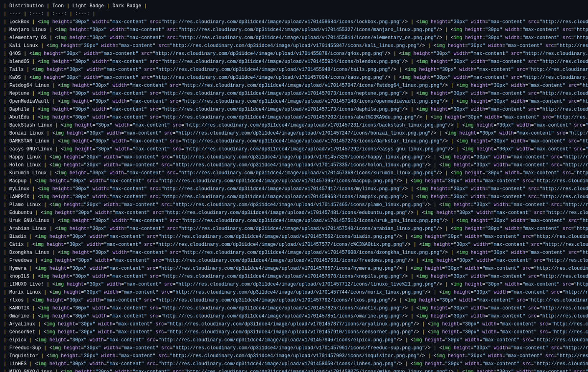The height and width of the screenshot is (372, 588).
Task: Click the 'Macpup' name at row start
Action: [18, 181]
